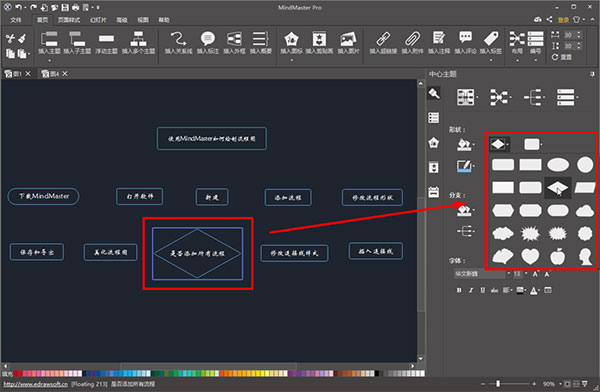Viewport: 600px width, 392px height.
Task: Insert a summary (插入概要)
Action: (261, 42)
